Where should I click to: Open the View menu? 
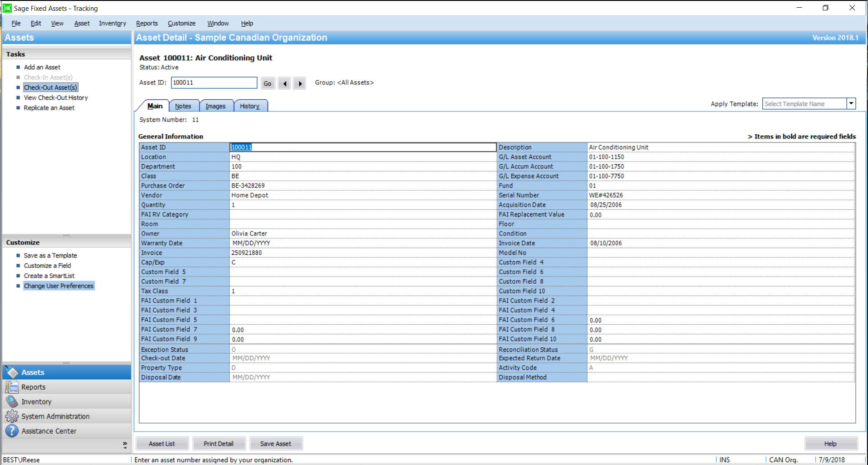click(57, 23)
